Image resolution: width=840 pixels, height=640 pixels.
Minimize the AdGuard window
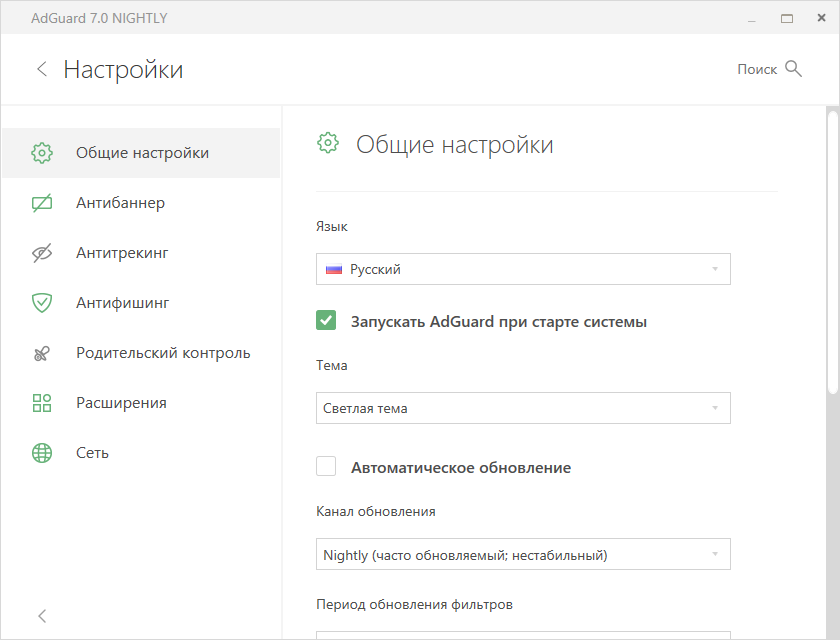pyautogui.click(x=752, y=19)
